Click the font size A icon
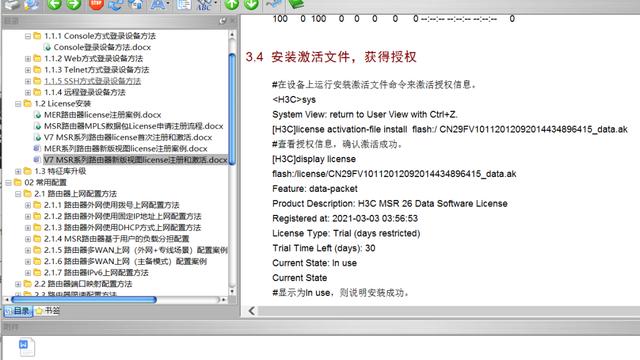640x360 pixels. tap(157, 4)
